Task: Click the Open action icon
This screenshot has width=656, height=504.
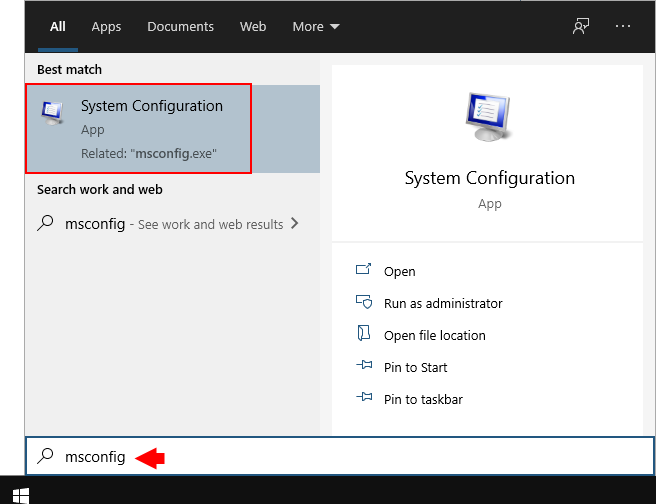Action: [x=364, y=271]
